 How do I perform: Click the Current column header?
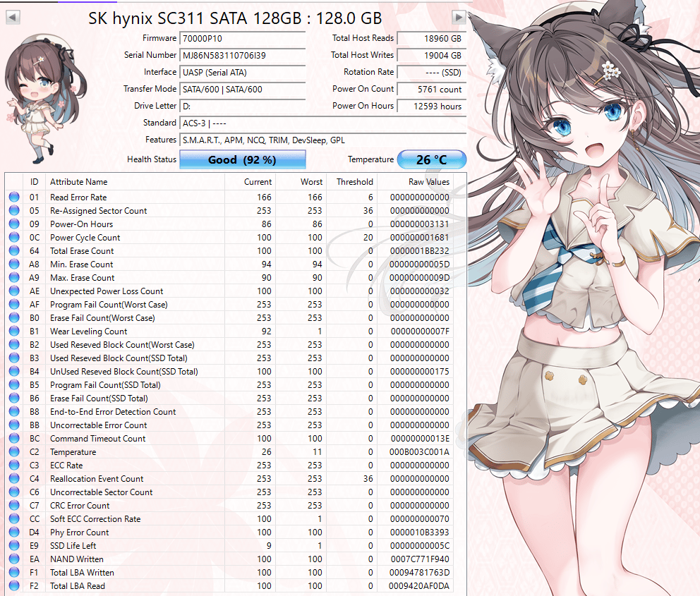pos(250,181)
